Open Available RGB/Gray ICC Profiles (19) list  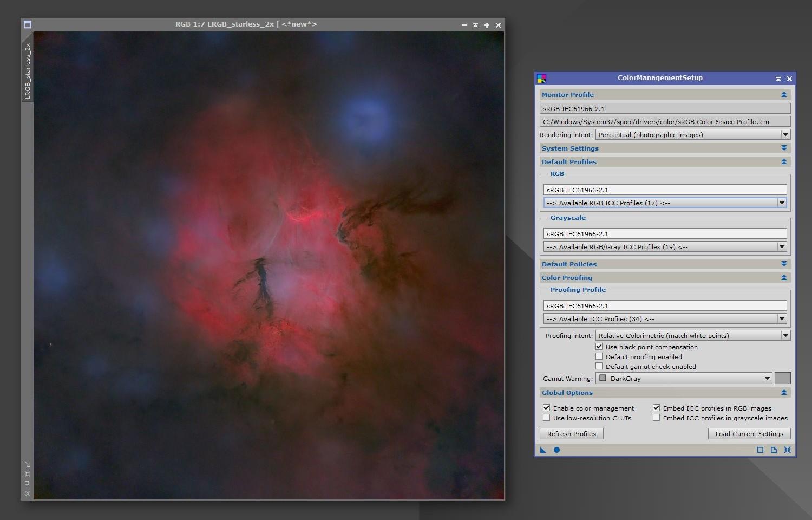[x=665, y=246]
